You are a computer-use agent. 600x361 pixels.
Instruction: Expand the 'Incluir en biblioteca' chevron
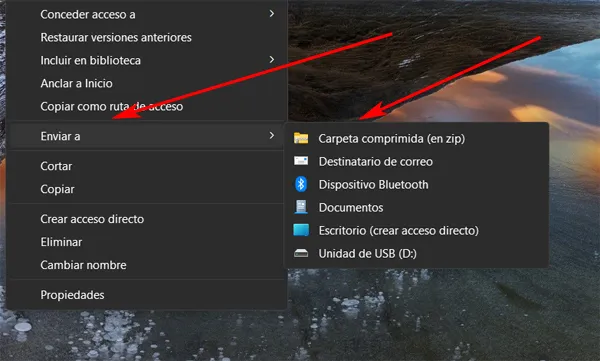(x=272, y=60)
